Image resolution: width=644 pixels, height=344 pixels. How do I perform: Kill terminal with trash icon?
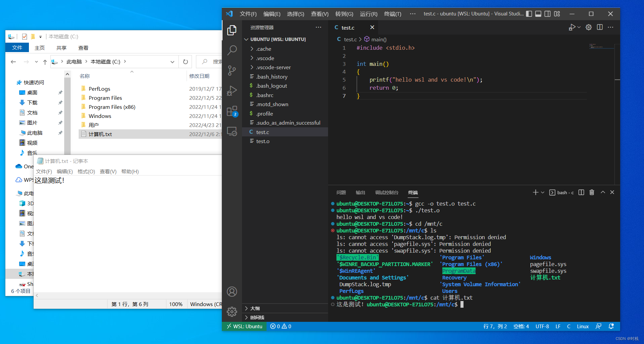tap(592, 192)
